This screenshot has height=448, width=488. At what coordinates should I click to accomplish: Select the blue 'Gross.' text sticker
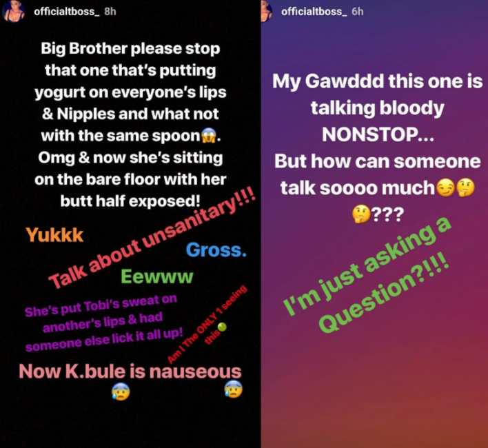pos(216,250)
